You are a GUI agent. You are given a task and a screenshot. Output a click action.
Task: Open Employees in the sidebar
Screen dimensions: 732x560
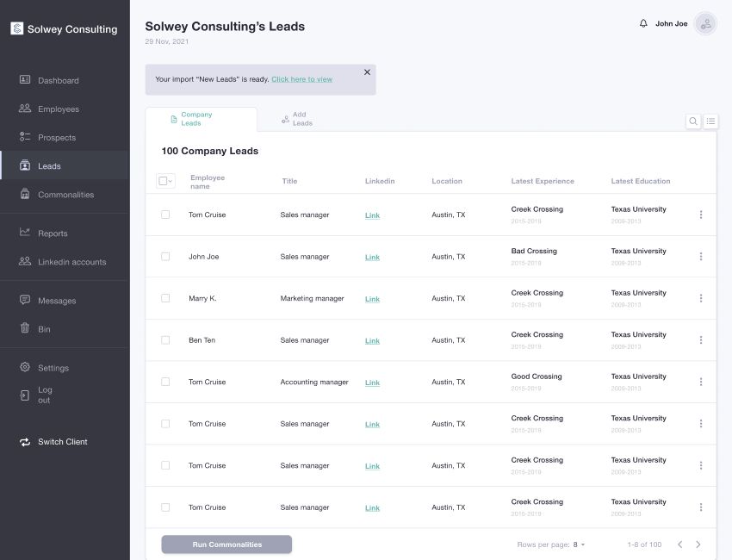pos(59,109)
